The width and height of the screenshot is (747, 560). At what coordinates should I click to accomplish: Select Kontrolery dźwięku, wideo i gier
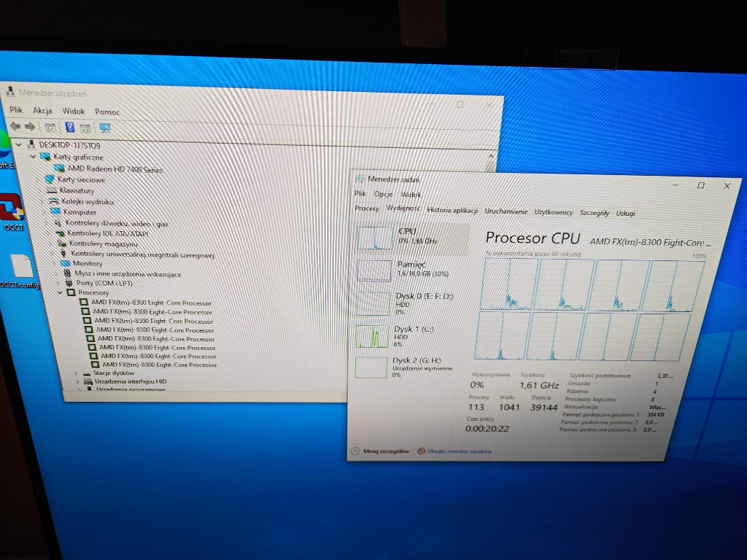(x=116, y=223)
